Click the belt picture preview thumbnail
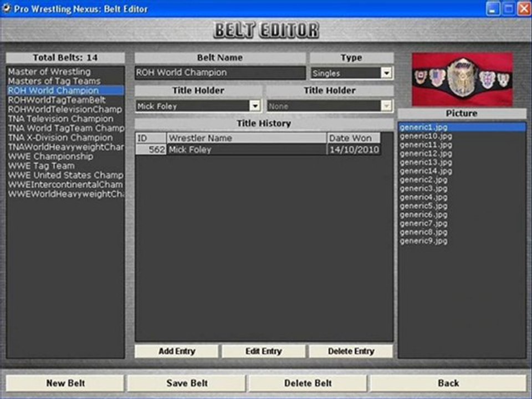The image size is (532, 399). click(x=462, y=79)
